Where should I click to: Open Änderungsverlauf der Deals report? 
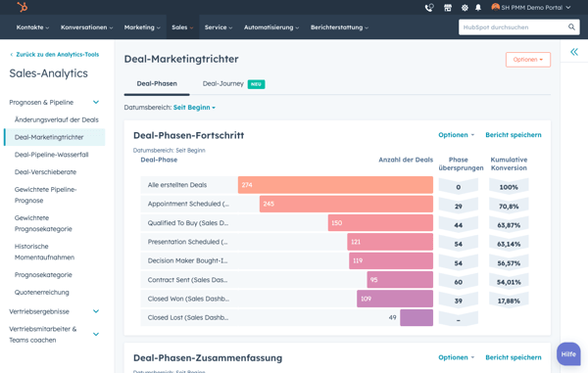point(57,119)
